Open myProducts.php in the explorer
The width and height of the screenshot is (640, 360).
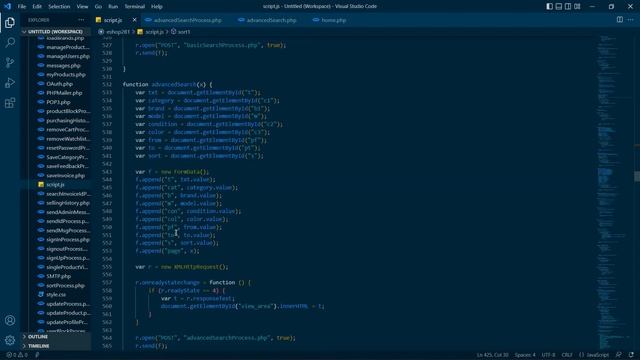(66, 75)
